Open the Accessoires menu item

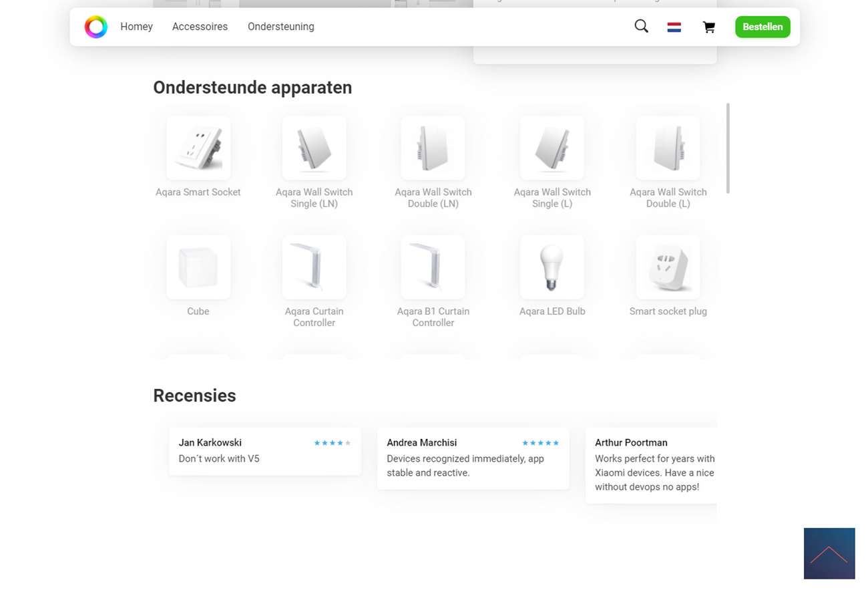[200, 27]
